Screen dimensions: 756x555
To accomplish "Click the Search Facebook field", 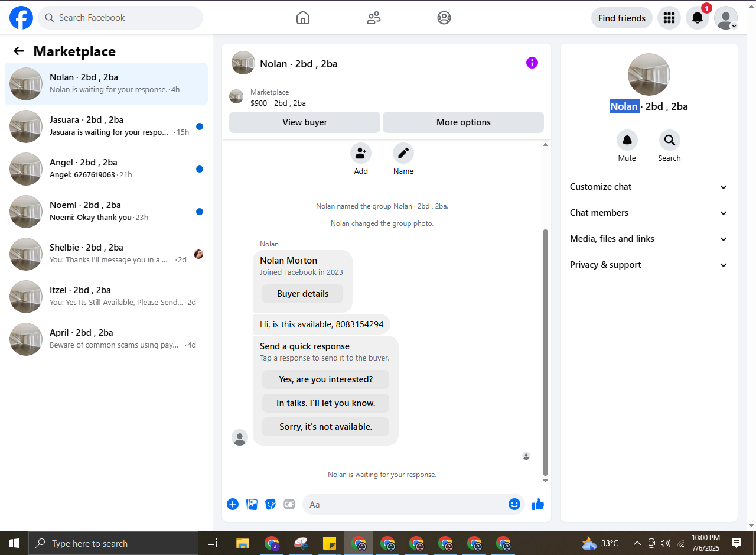I will pos(120,18).
